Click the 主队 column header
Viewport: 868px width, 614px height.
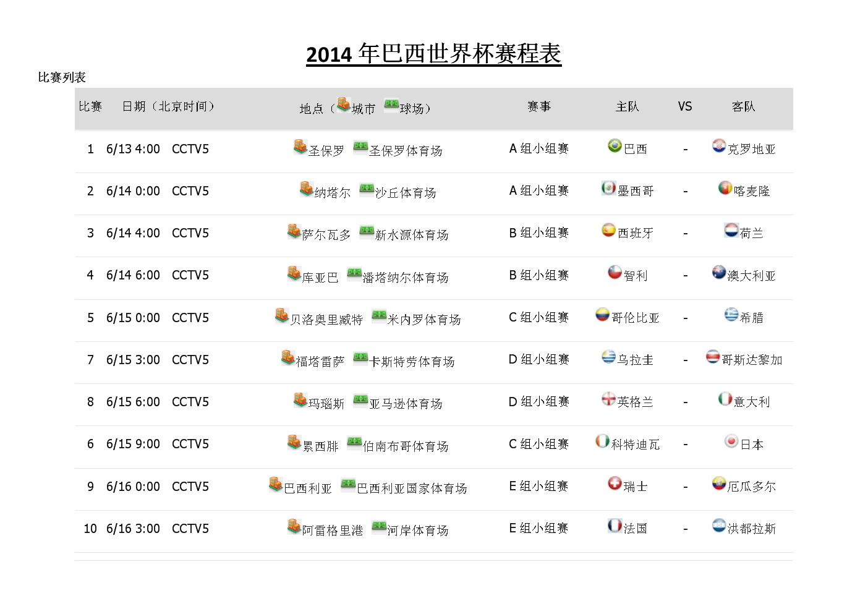click(627, 106)
